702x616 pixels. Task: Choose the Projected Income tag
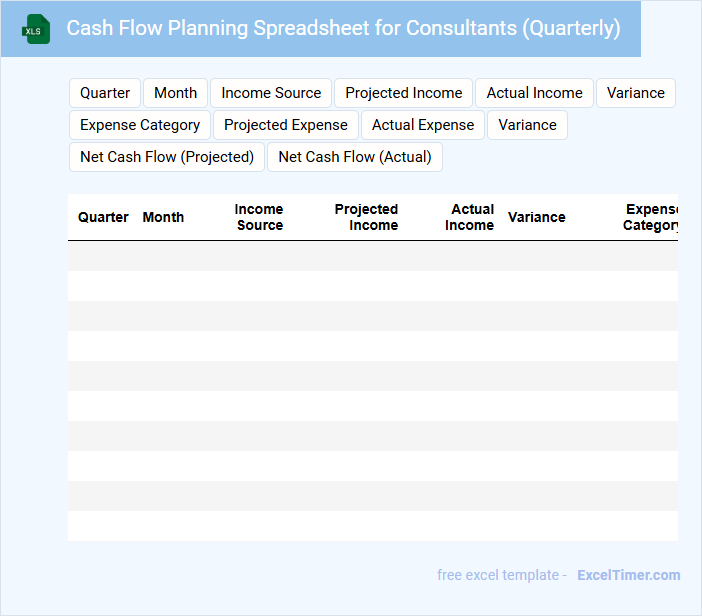pyautogui.click(x=404, y=93)
